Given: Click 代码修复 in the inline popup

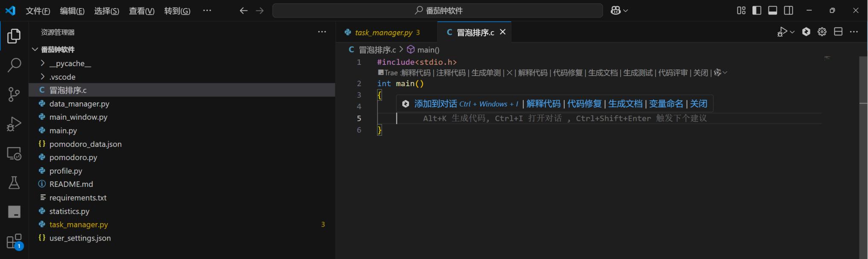Looking at the screenshot, I should [x=584, y=104].
